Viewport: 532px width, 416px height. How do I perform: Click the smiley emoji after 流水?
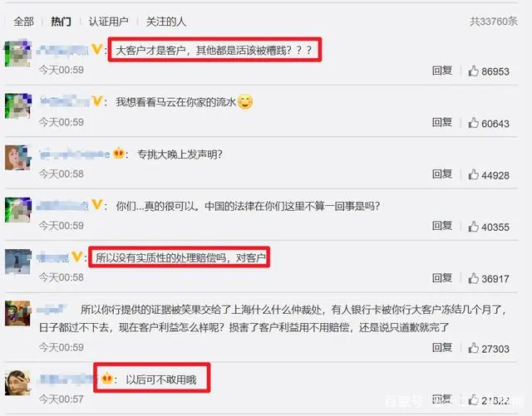click(x=245, y=101)
